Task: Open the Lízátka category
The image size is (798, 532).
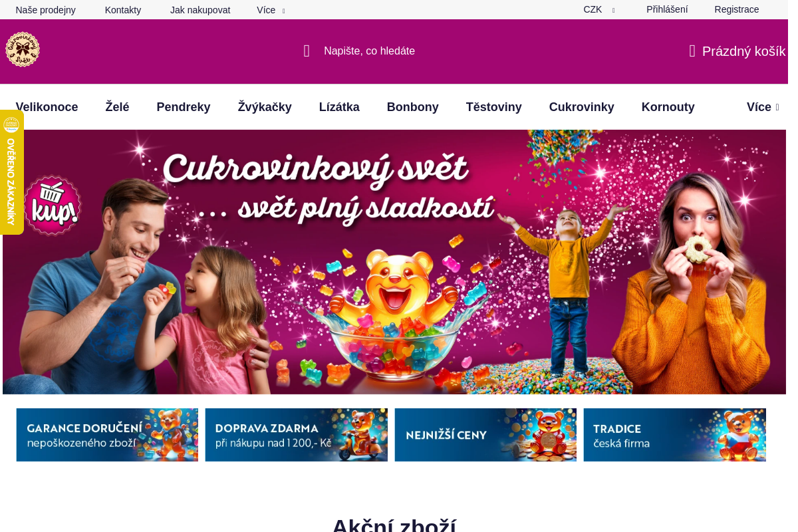Action: pyautogui.click(x=339, y=107)
